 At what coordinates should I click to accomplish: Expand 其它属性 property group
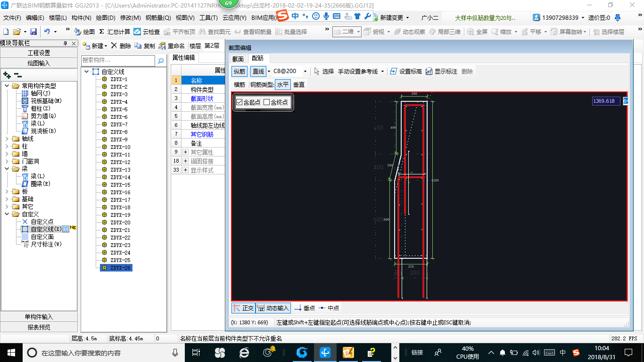tap(185, 152)
